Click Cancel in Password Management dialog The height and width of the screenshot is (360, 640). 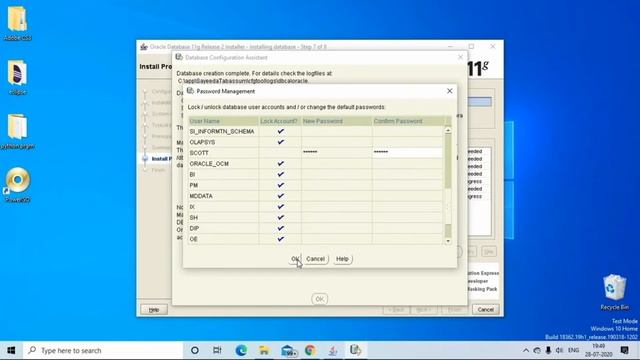[x=316, y=259]
